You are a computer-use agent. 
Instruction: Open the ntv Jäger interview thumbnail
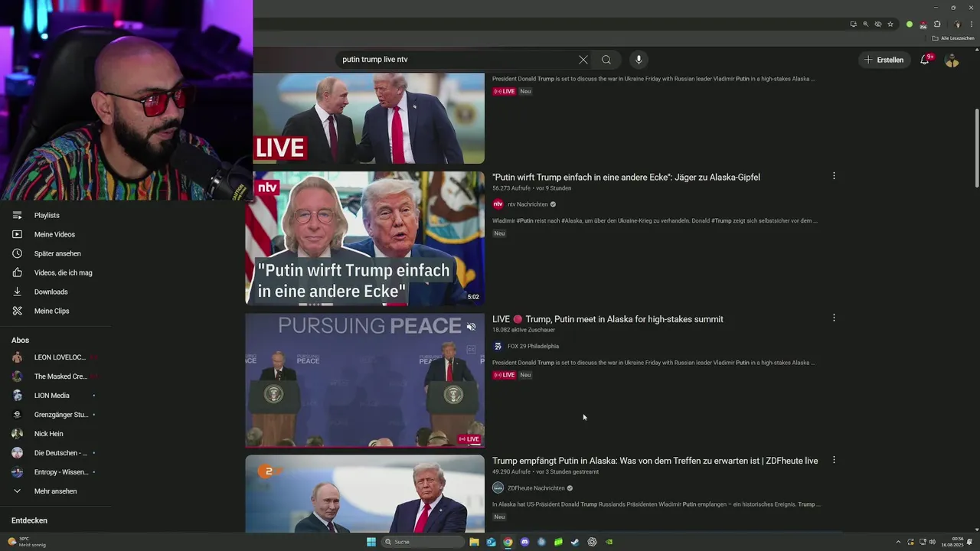pyautogui.click(x=364, y=239)
